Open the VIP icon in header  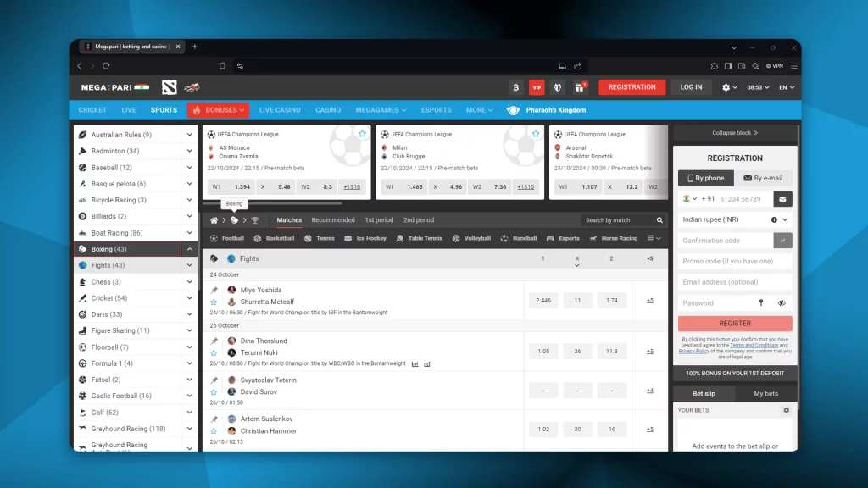coord(537,87)
